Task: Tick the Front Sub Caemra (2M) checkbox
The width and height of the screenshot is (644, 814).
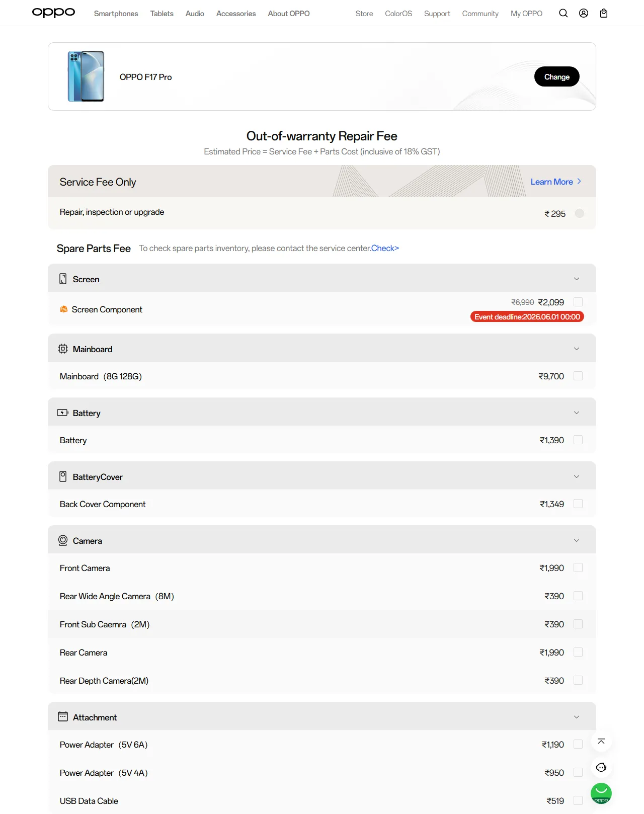Action: click(x=578, y=624)
